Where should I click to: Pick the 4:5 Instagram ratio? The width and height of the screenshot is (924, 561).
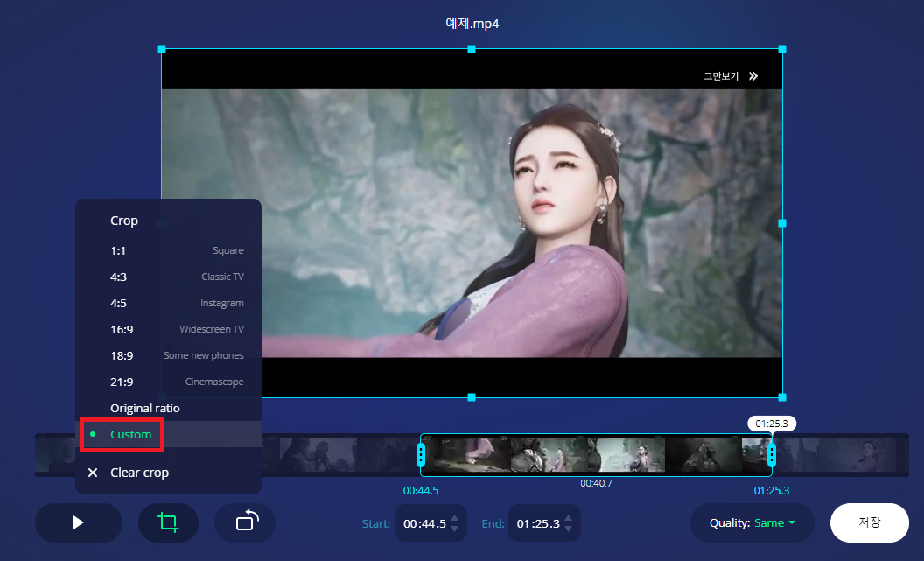coord(169,303)
